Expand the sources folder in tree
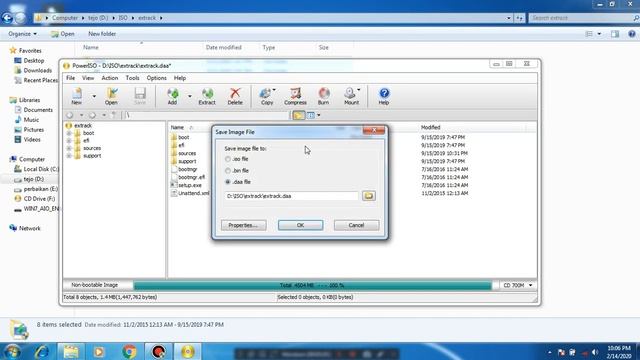Screen dimensions: 640x360 coord(69,148)
